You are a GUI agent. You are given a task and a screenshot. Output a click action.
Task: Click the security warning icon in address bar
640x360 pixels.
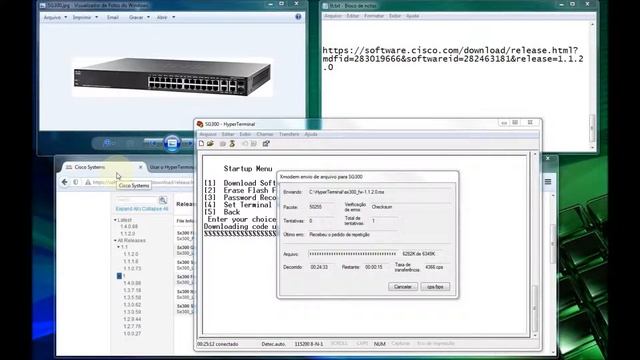[x=88, y=182]
